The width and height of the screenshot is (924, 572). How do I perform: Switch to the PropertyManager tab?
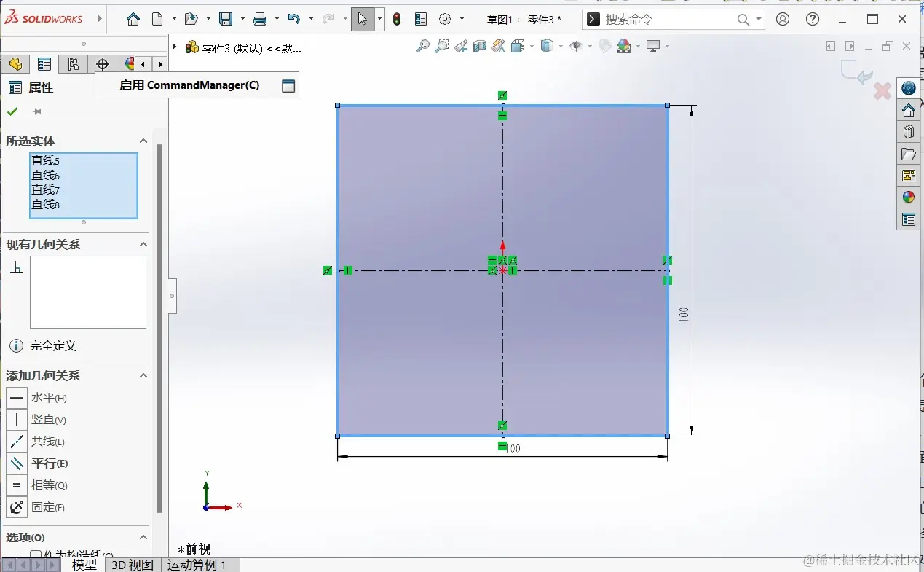pos(44,64)
